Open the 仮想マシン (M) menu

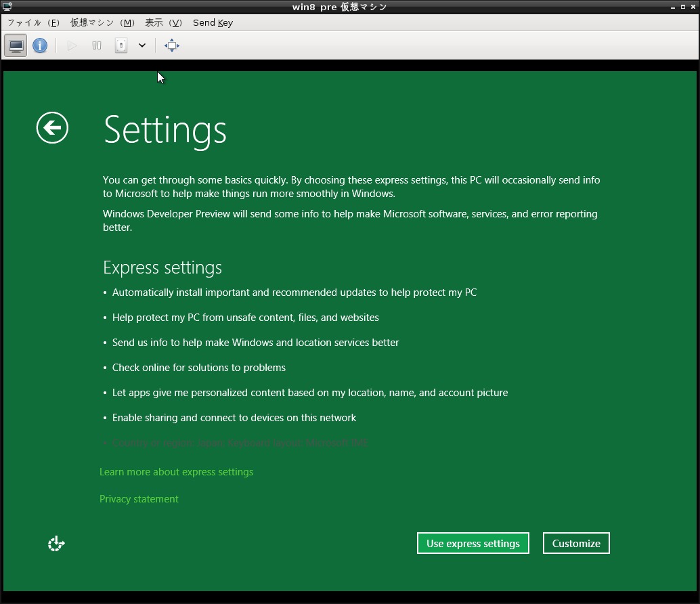[x=102, y=23]
